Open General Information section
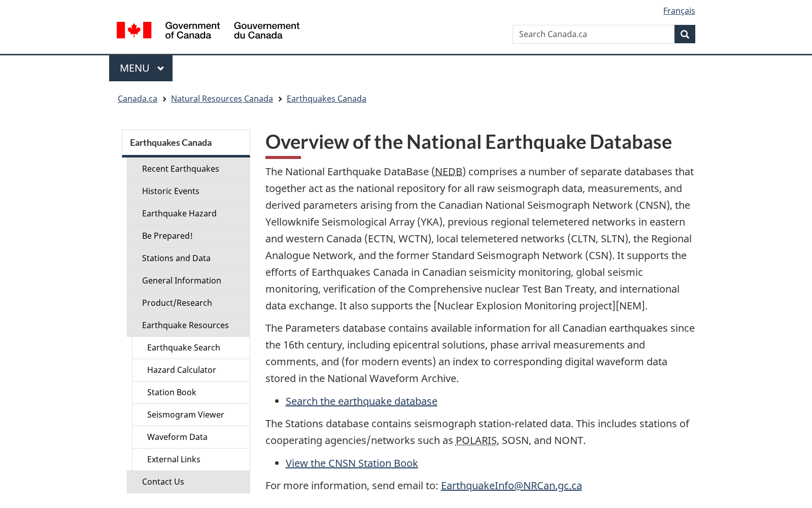Viewport: 812px width, 508px height. coord(188,280)
